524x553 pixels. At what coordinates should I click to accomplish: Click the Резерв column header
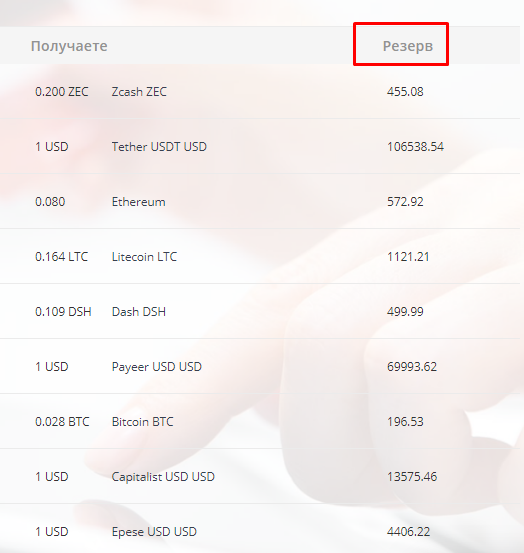[408, 46]
